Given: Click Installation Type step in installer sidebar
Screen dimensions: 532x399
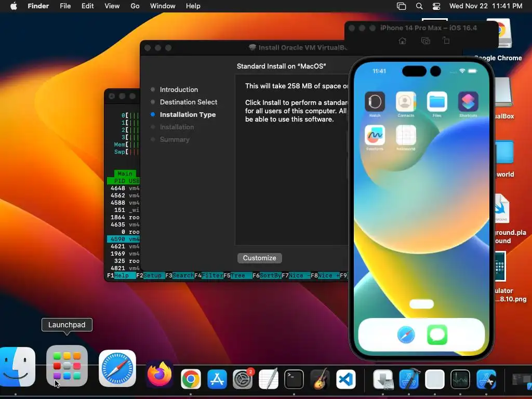Looking at the screenshot, I should coord(188,115).
